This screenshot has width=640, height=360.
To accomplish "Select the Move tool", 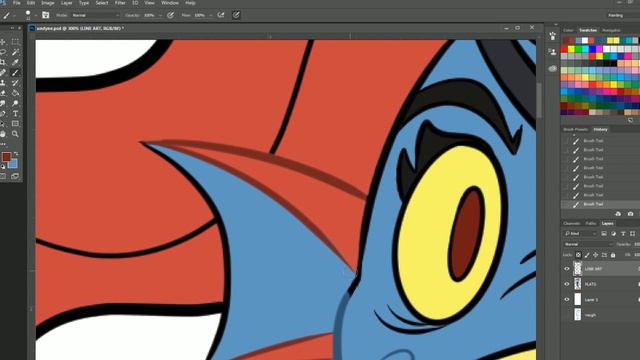I will [x=3, y=42].
